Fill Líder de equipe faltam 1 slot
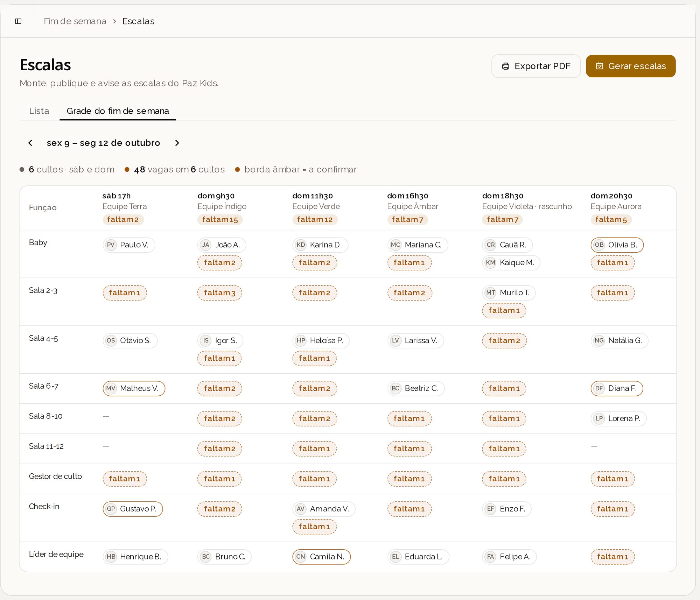700x600 pixels. coord(612,557)
